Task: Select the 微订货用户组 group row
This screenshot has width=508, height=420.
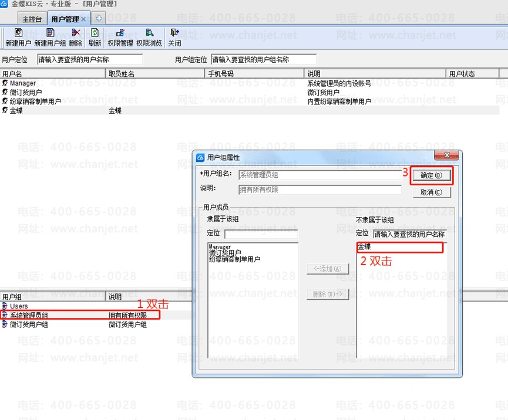Action: coord(29,324)
